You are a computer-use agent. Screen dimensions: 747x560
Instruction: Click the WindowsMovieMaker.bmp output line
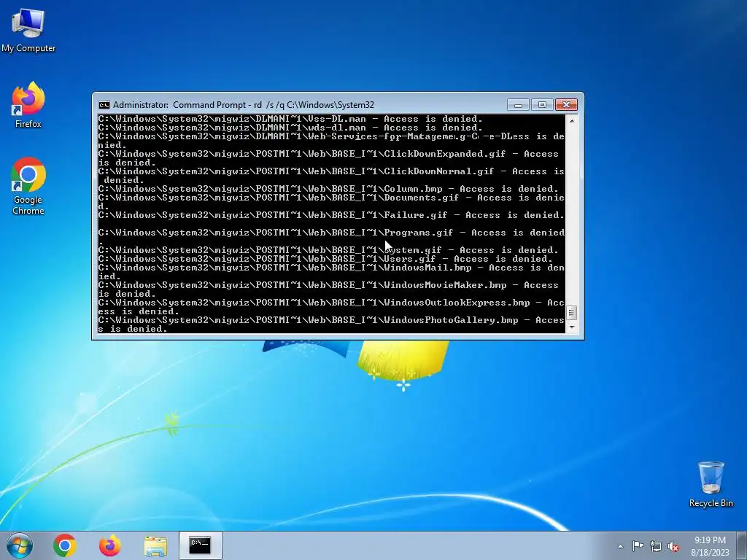click(328, 289)
